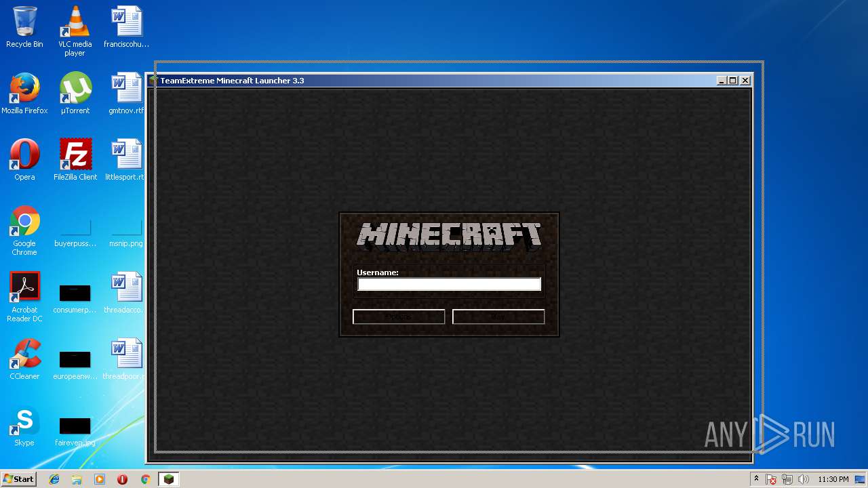Select the europeanw file thumbnail
Screen dimensions: 868x488
75,365
